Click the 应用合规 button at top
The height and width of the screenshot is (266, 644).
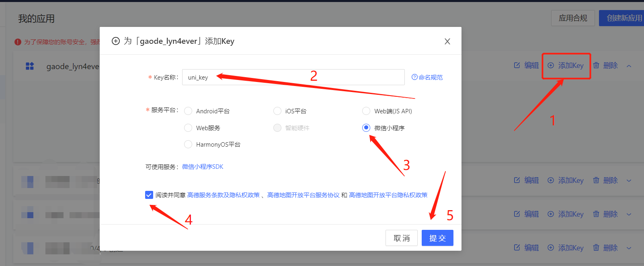(572, 18)
